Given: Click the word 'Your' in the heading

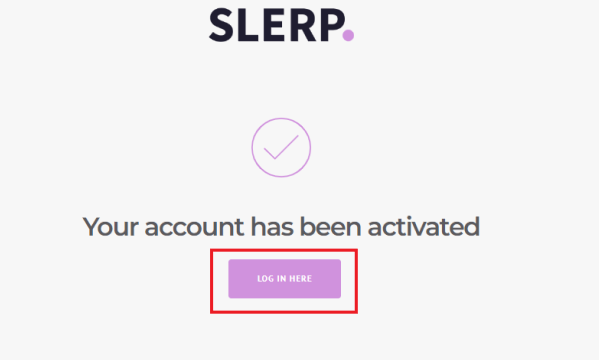Looking at the screenshot, I should click(x=110, y=227).
